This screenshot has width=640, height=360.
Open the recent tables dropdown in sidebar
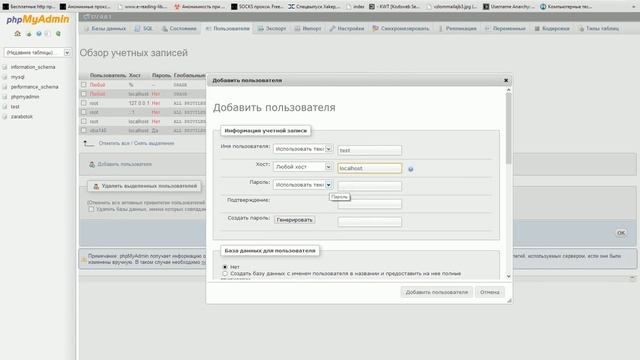(37, 53)
